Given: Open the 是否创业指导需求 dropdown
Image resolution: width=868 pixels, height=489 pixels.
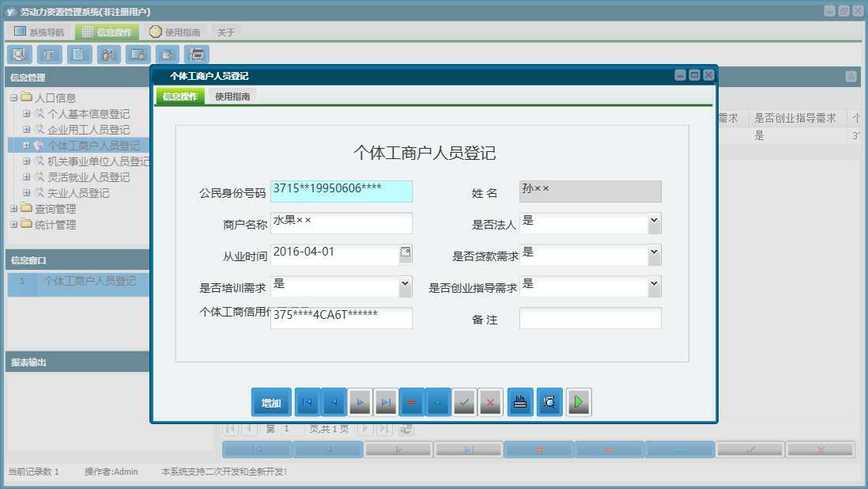Looking at the screenshot, I should coord(654,286).
